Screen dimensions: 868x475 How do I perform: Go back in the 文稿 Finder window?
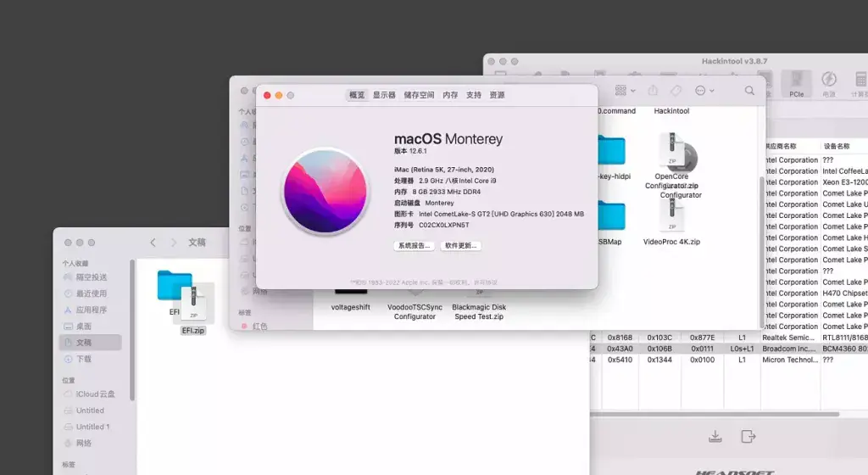(x=153, y=243)
